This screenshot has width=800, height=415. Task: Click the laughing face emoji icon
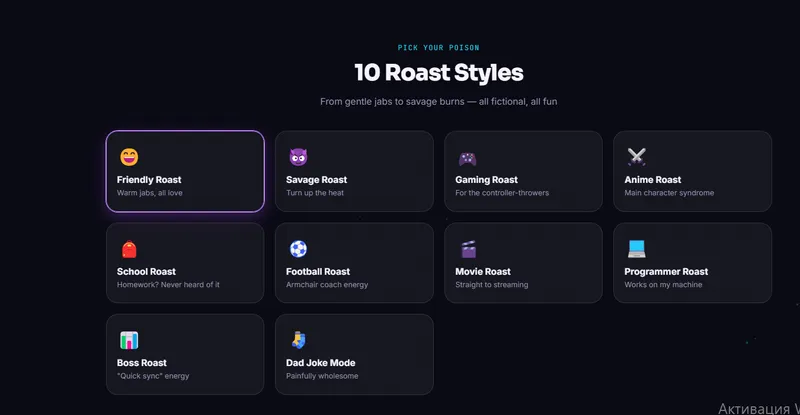pos(129,157)
